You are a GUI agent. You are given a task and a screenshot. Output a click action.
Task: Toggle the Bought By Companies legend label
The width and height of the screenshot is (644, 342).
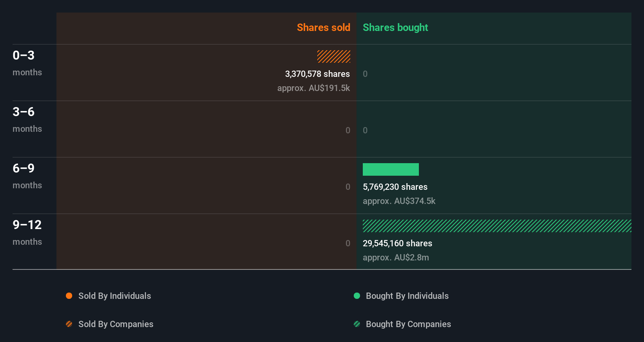click(x=408, y=324)
